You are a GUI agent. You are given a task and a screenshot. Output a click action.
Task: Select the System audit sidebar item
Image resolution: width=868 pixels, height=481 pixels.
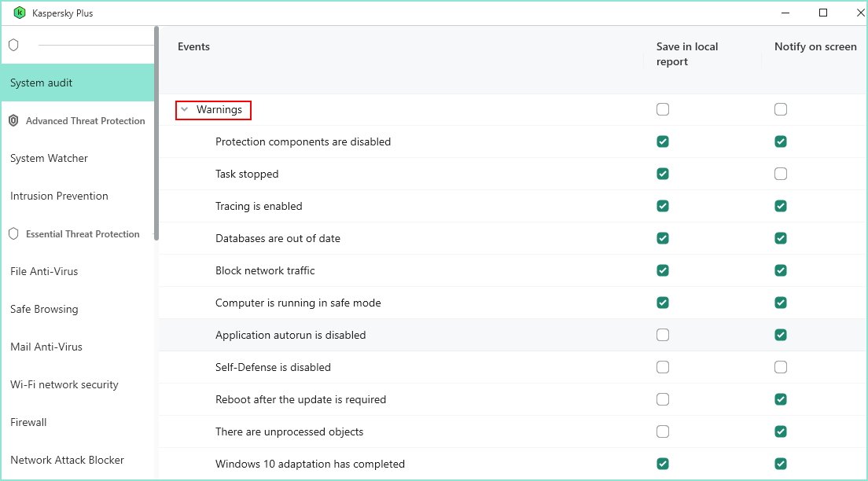point(42,83)
